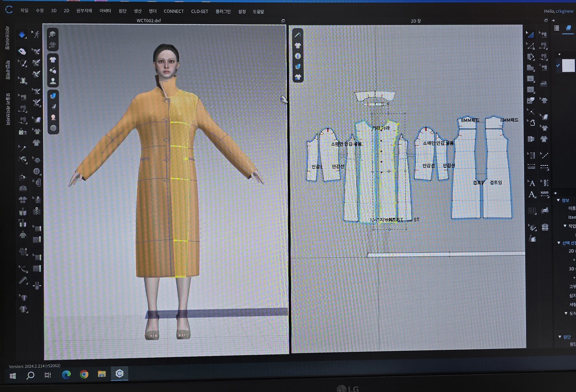
Task: Open Google Chrome from the taskbar
Action: pos(84,374)
